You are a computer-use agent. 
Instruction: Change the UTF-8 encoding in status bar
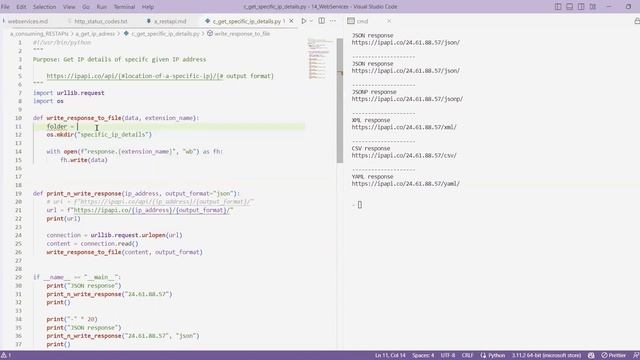tap(448, 356)
